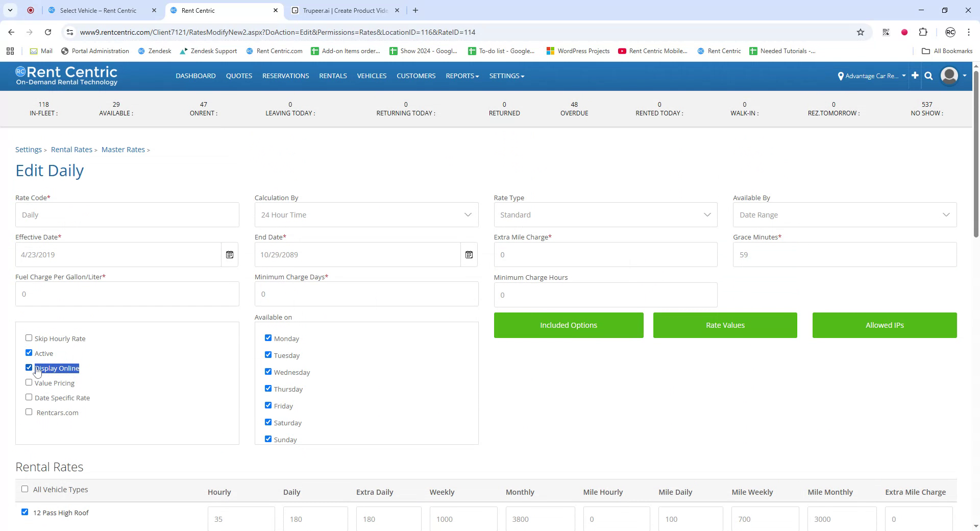The height and width of the screenshot is (531, 980).
Task: Open the user profile avatar menu
Action: 949,76
